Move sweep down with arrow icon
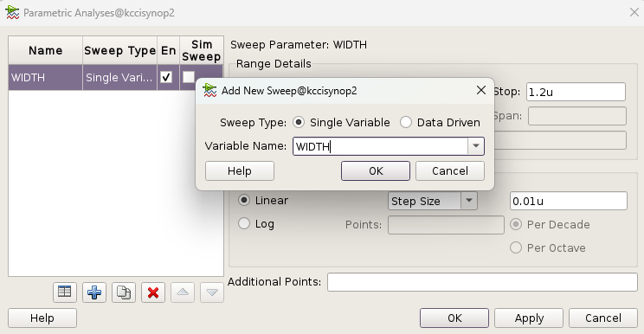The height and width of the screenshot is (334, 644). (x=212, y=292)
